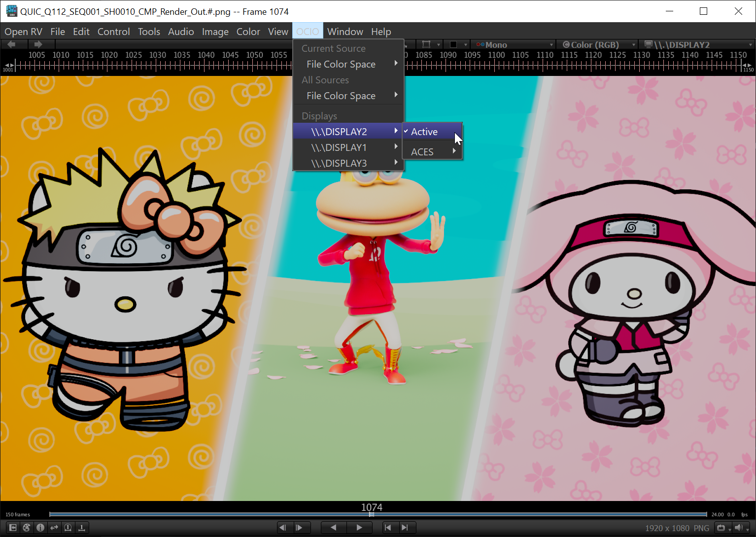This screenshot has width=756, height=537.
Task: Open the Tools menu
Action: [149, 32]
